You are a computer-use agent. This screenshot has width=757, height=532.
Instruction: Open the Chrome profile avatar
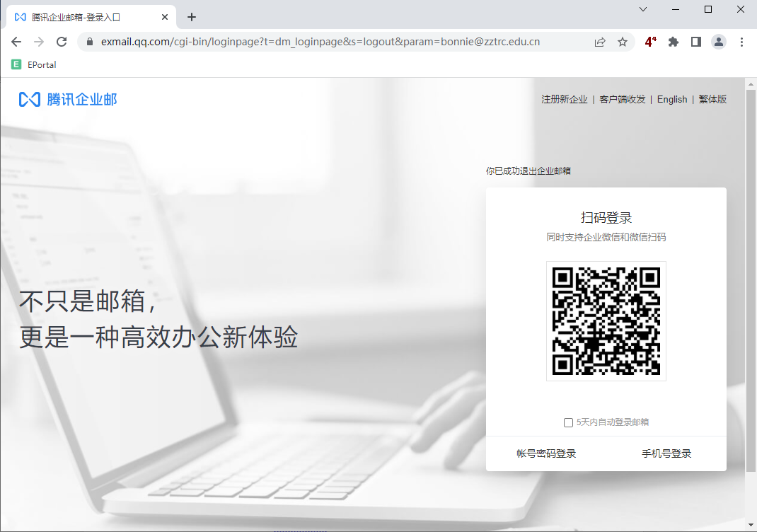click(x=719, y=42)
